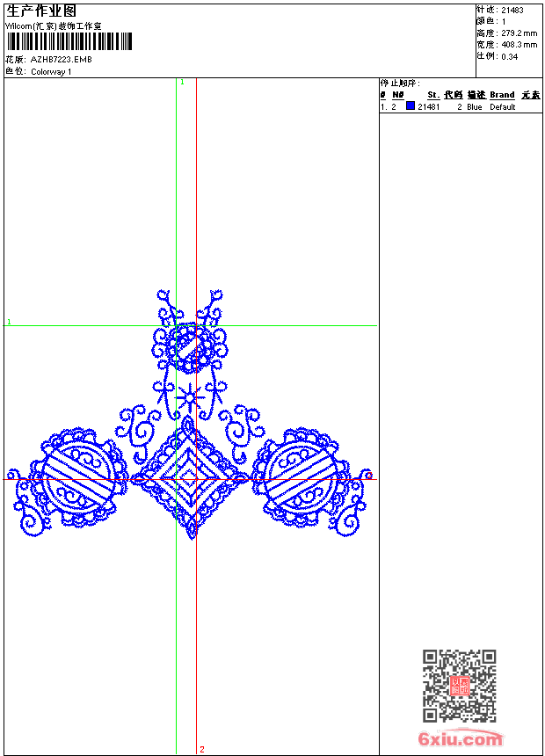Click the AZHB7223.EMB file name
This screenshot has width=545, height=756.
[x=61, y=60]
